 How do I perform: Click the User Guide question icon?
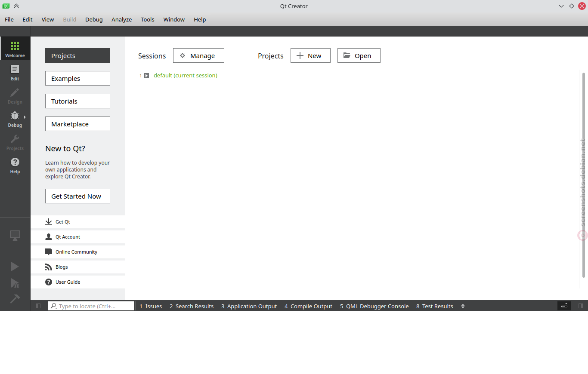(x=49, y=282)
